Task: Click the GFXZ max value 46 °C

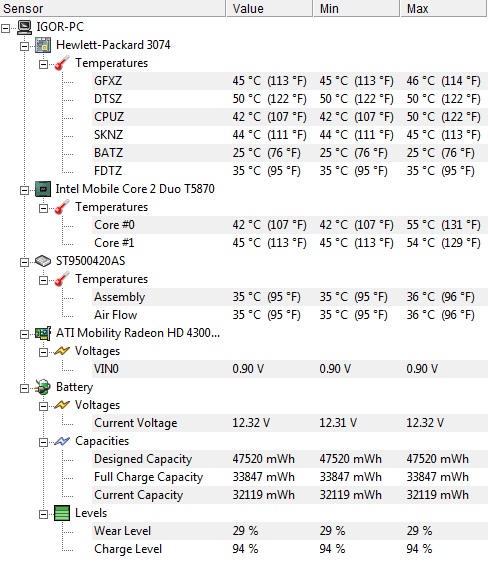Action: click(x=443, y=81)
